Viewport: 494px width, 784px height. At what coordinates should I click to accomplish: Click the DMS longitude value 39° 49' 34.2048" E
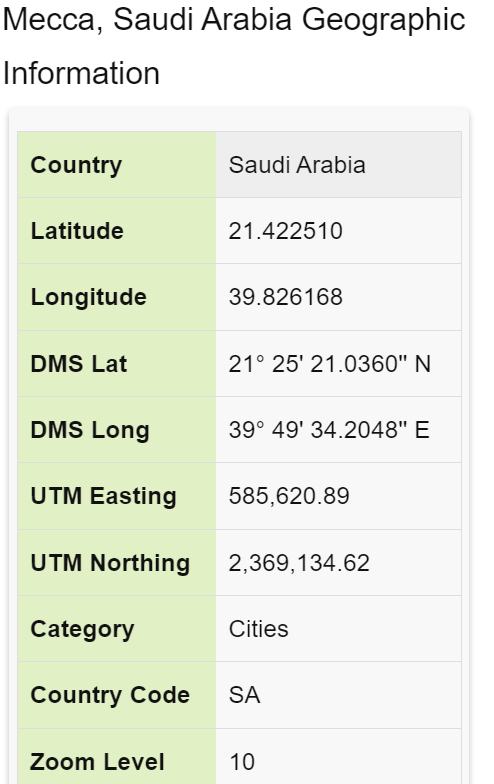pos(329,430)
